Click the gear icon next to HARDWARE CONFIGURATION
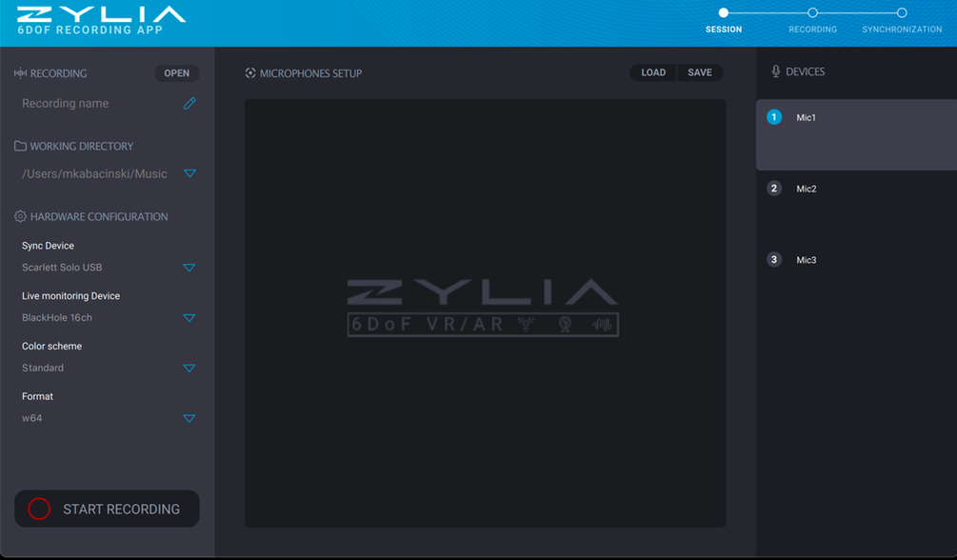 click(20, 216)
